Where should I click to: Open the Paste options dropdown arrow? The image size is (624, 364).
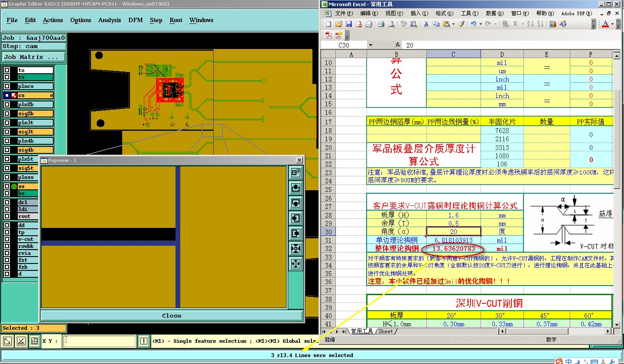pyautogui.click(x=453, y=24)
